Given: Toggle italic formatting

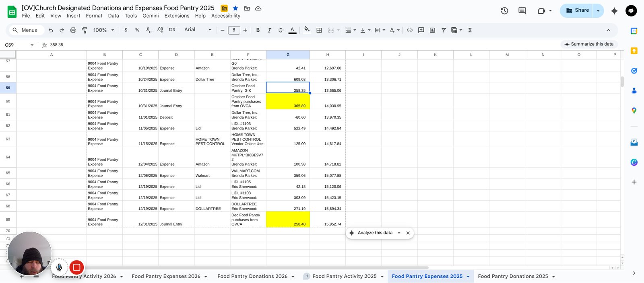Looking at the screenshot, I should (269, 30).
